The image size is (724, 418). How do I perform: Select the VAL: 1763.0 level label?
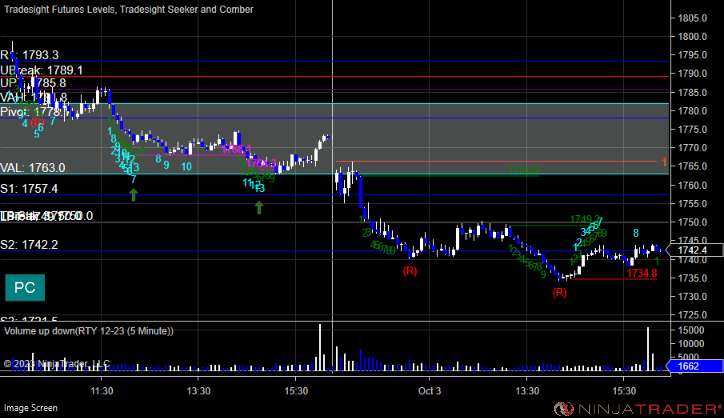(33, 168)
